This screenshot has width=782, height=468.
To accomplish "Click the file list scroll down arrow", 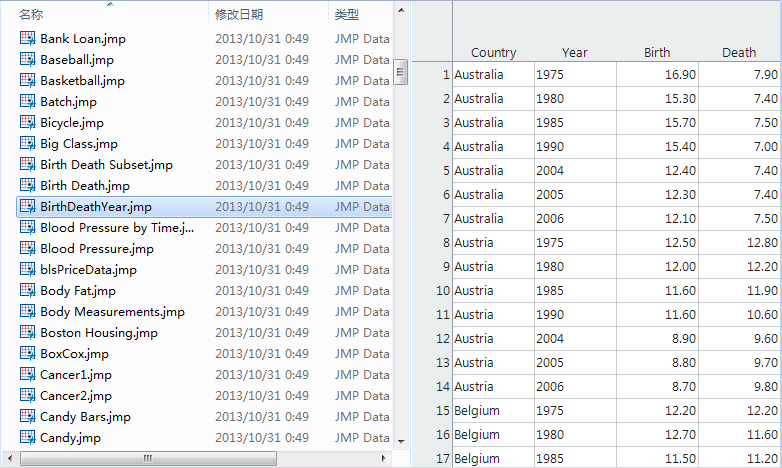I will pos(401,442).
